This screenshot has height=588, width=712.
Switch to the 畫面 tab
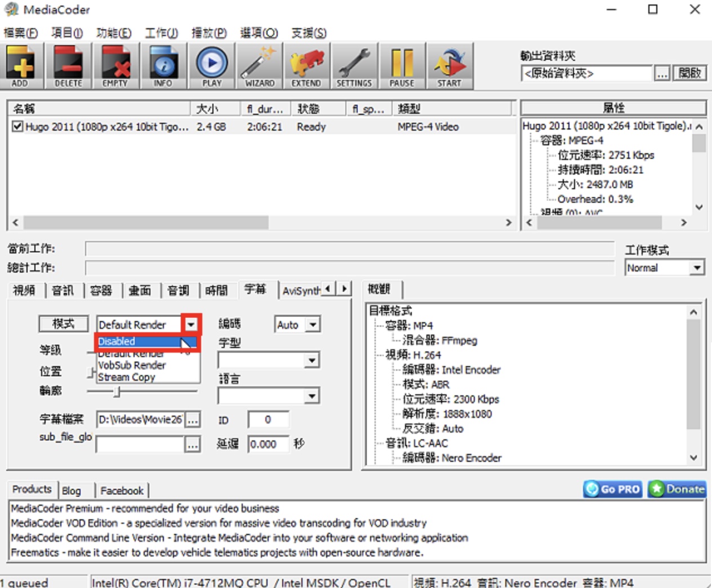(140, 290)
